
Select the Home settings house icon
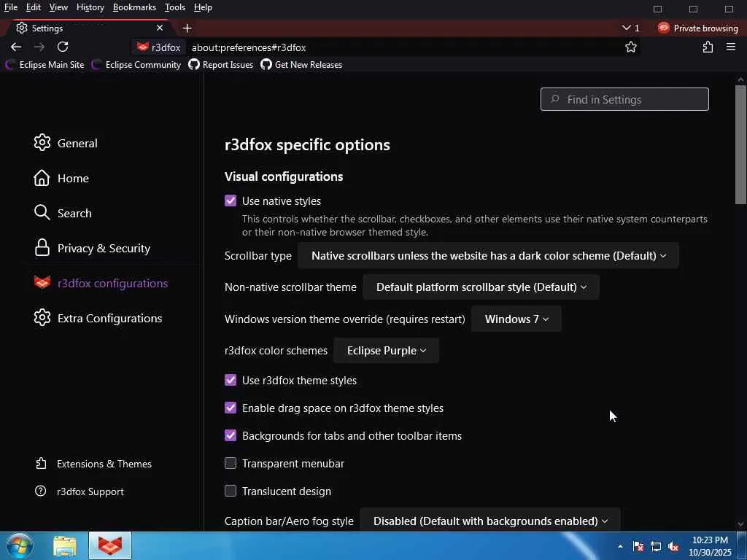tap(42, 178)
